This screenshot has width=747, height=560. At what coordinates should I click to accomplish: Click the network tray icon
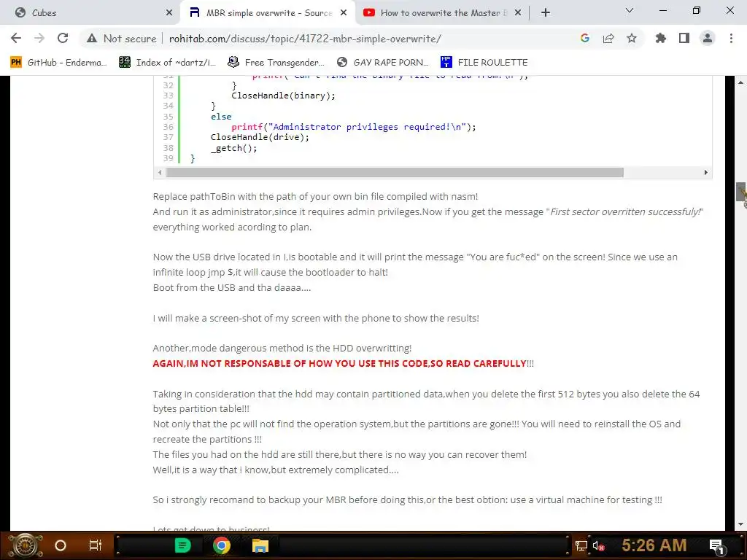(x=581, y=545)
